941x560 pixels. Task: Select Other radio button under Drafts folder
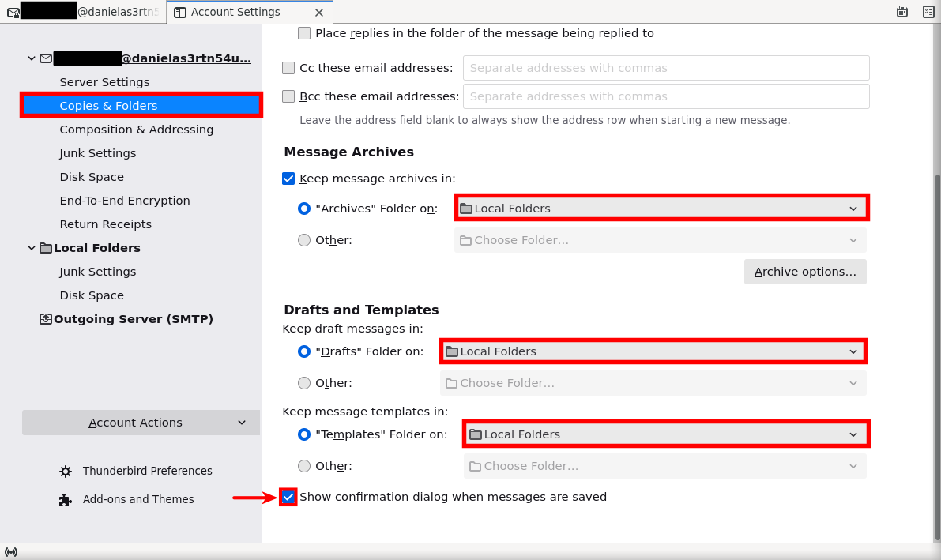point(304,383)
